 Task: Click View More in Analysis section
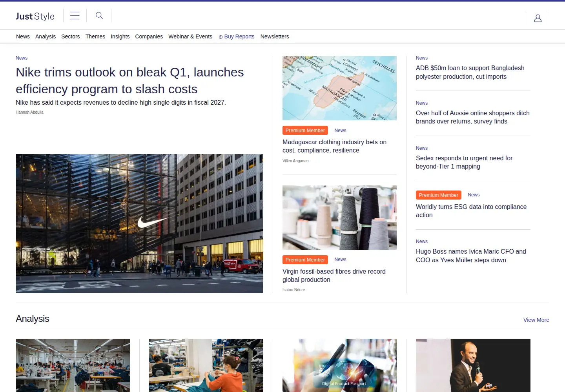[536, 320]
